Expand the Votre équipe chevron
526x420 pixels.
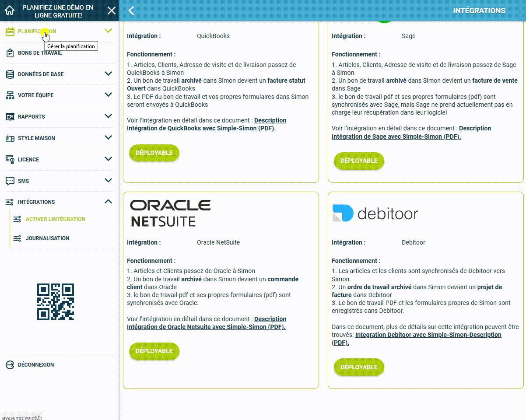click(x=109, y=95)
